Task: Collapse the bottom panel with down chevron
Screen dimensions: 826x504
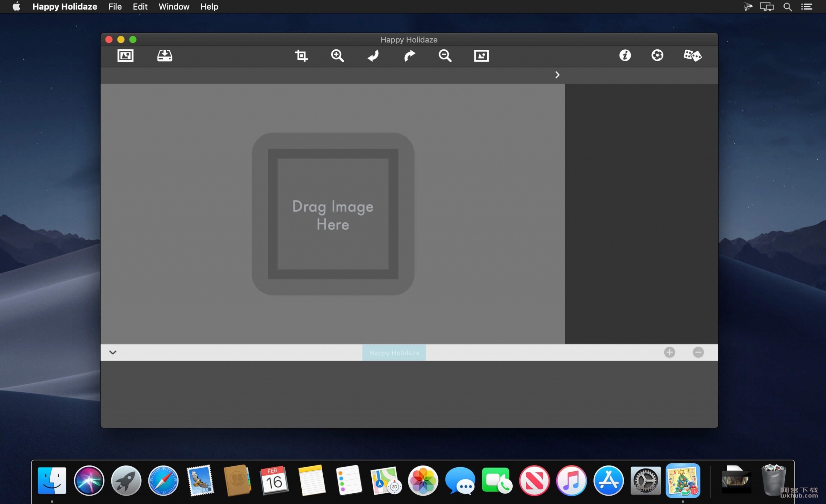Action: point(113,352)
